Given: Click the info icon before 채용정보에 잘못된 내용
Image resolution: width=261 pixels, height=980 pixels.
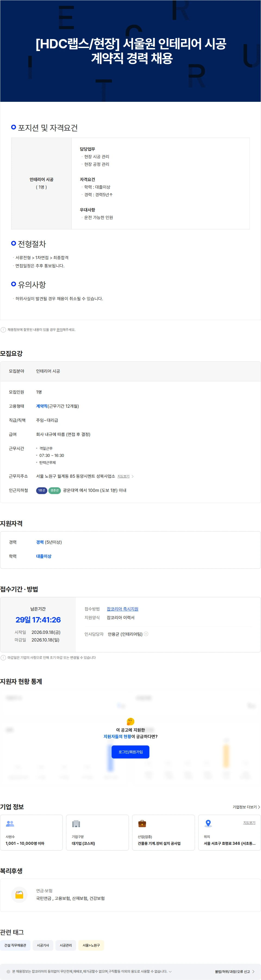Looking at the screenshot, I should [x=3, y=330].
